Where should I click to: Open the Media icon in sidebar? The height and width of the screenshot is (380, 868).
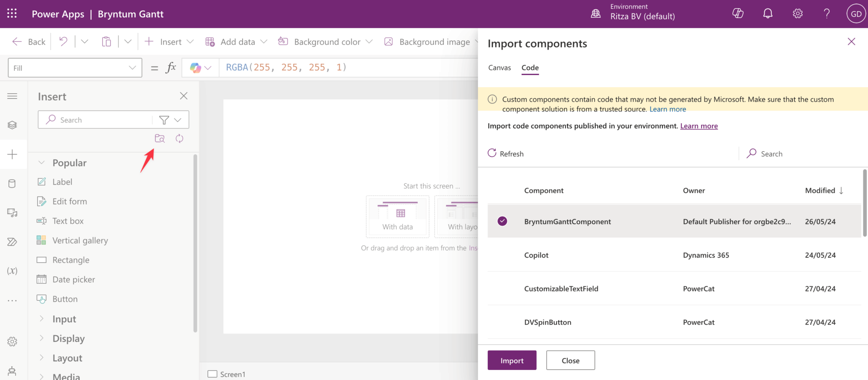pyautogui.click(x=12, y=213)
